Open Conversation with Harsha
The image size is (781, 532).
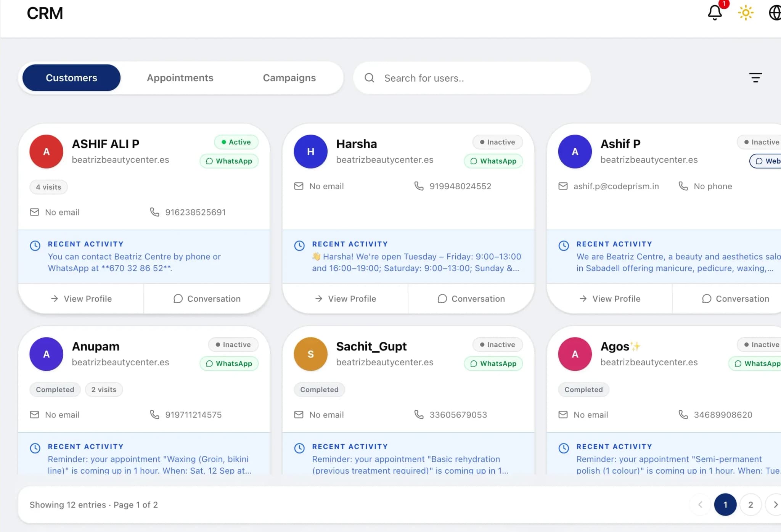(x=471, y=299)
